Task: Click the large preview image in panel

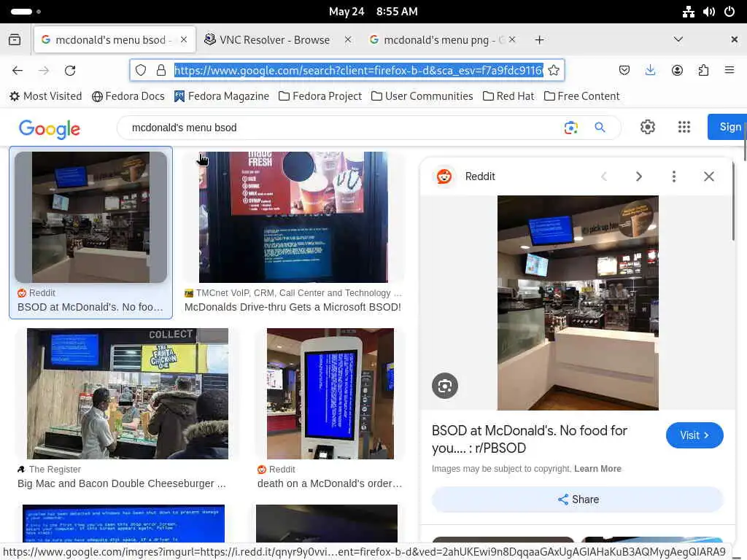Action: (x=578, y=303)
